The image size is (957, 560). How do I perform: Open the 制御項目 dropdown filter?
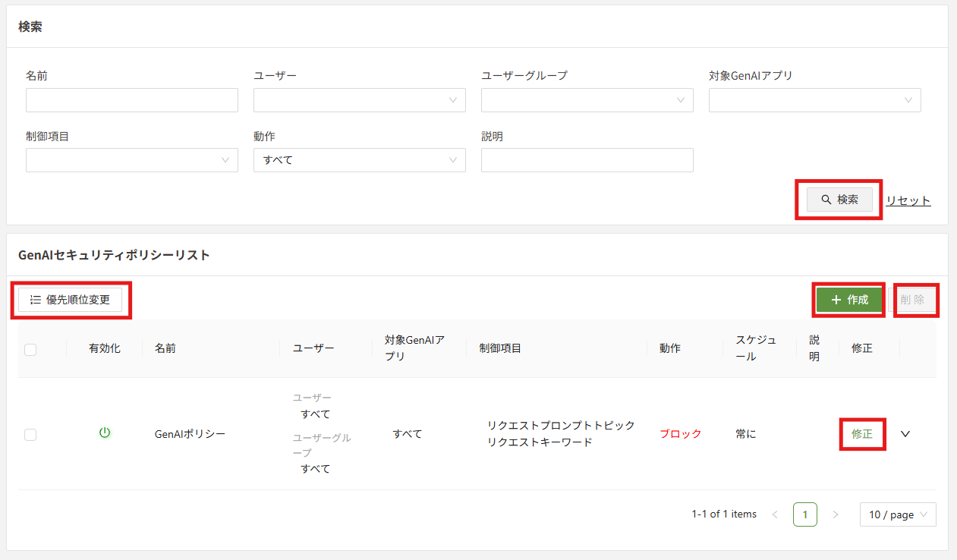tap(131, 160)
